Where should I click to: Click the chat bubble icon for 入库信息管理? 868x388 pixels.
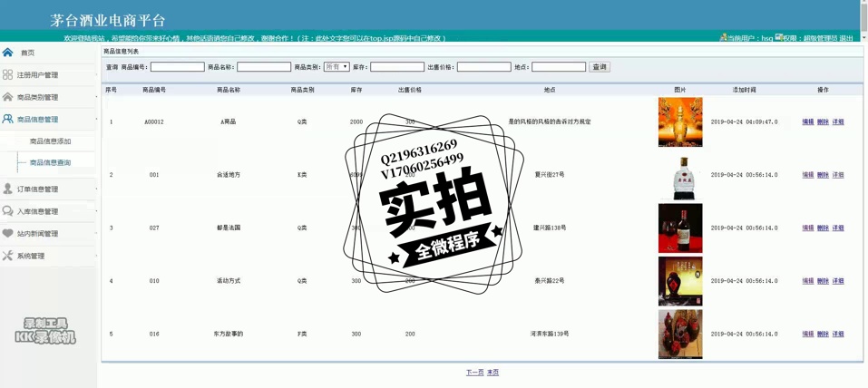[x=8, y=211]
